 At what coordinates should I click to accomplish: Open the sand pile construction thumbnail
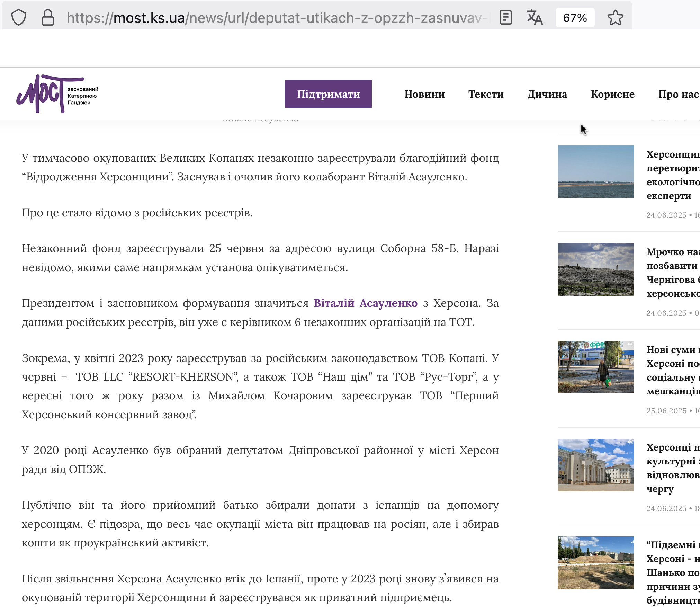coord(596,562)
